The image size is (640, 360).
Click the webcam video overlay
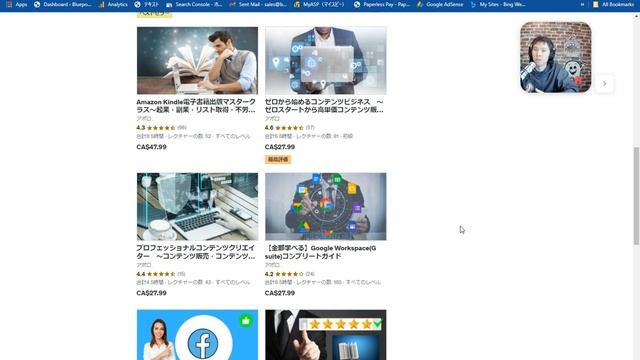(x=556, y=57)
